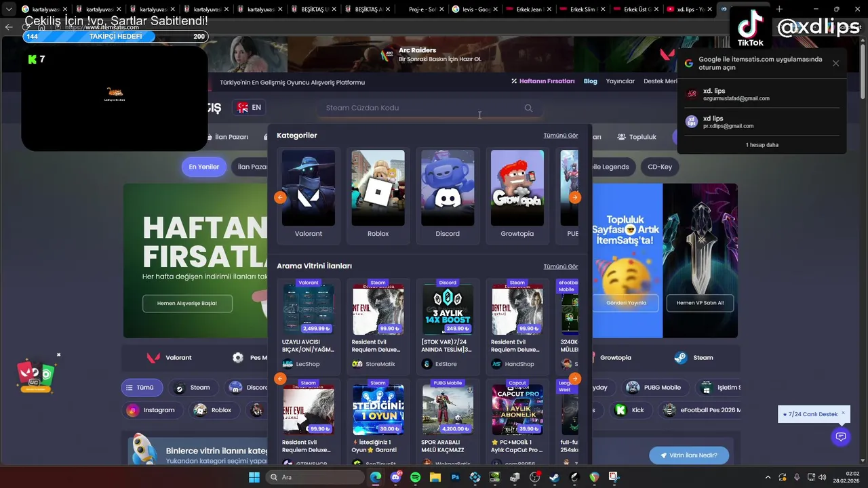This screenshot has height=488, width=868.
Task: Select the Tümü category chip
Action: [x=142, y=388]
